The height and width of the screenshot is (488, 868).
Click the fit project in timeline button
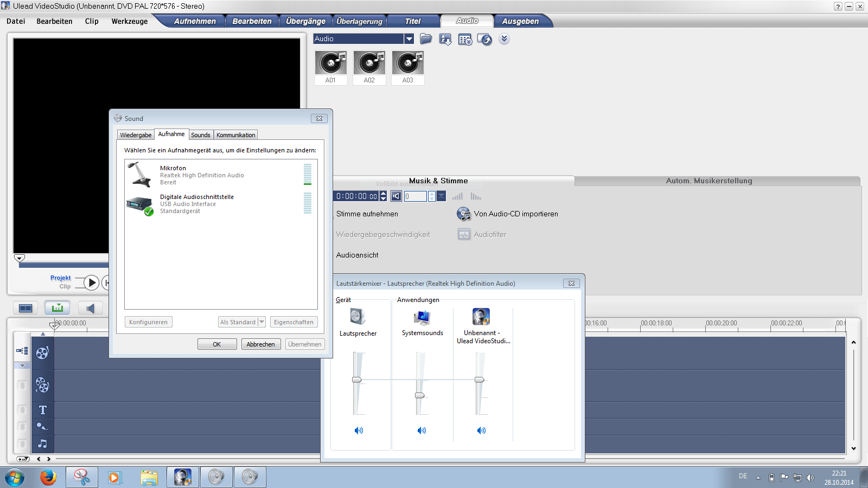pos(23,459)
